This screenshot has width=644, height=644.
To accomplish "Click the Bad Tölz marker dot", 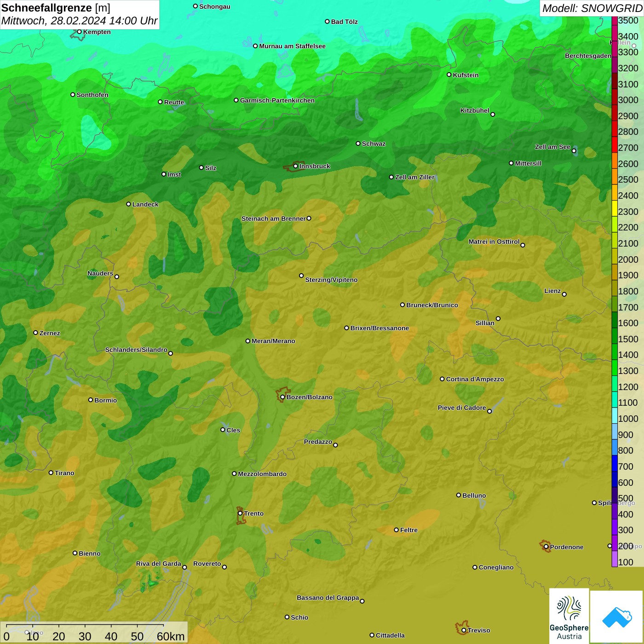I will [327, 21].
